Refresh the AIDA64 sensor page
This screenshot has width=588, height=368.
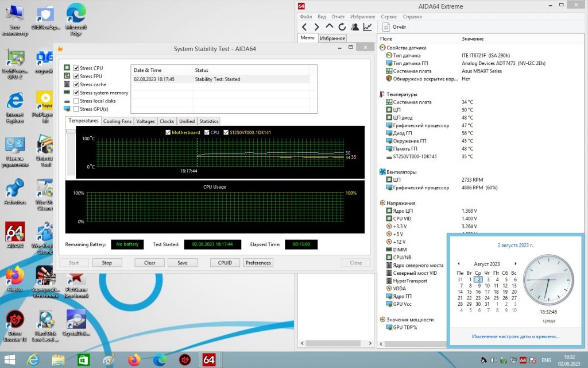[x=342, y=27]
